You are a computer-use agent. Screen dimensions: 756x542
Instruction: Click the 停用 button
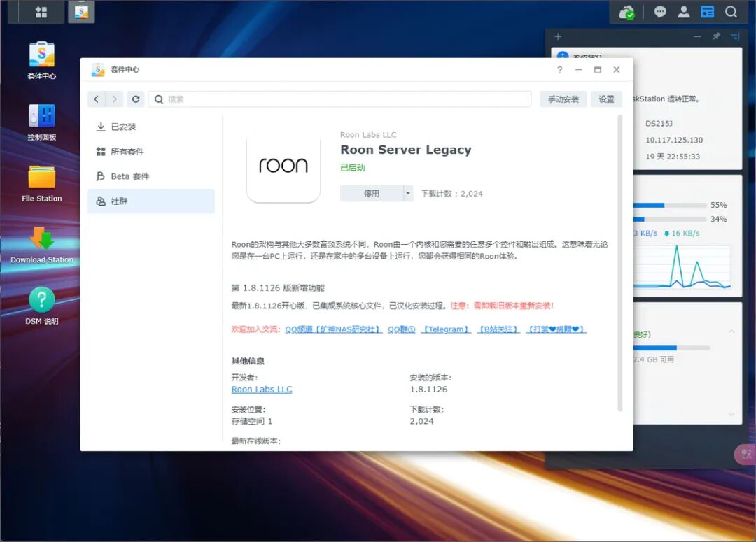[372, 194]
